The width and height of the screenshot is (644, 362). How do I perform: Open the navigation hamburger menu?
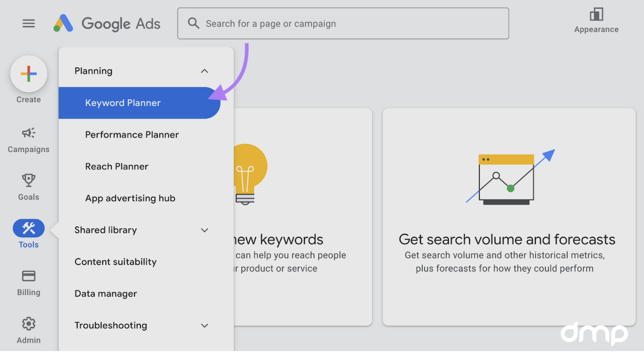[x=28, y=24]
